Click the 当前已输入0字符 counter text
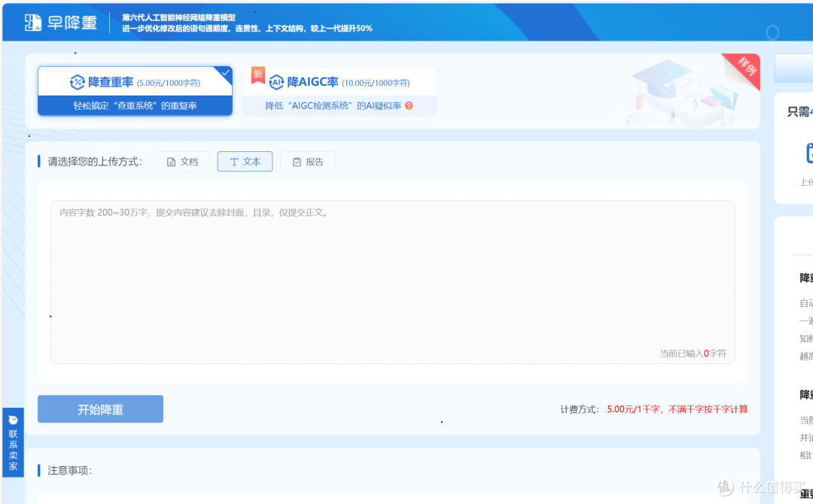 click(x=693, y=354)
